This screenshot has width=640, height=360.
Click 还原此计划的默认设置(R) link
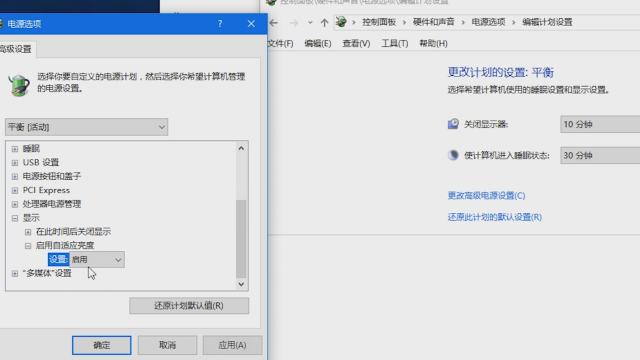coord(494,217)
